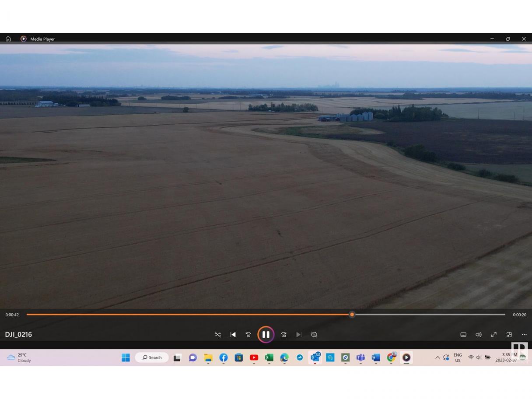Skip forward 30 seconds
Image resolution: width=532 pixels, height=399 pixels.
(x=283, y=335)
